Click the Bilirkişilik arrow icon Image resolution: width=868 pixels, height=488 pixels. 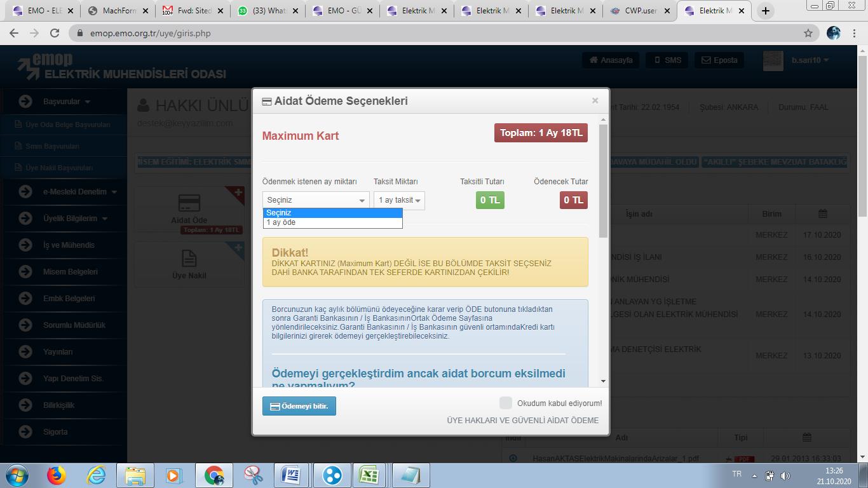click(25, 405)
